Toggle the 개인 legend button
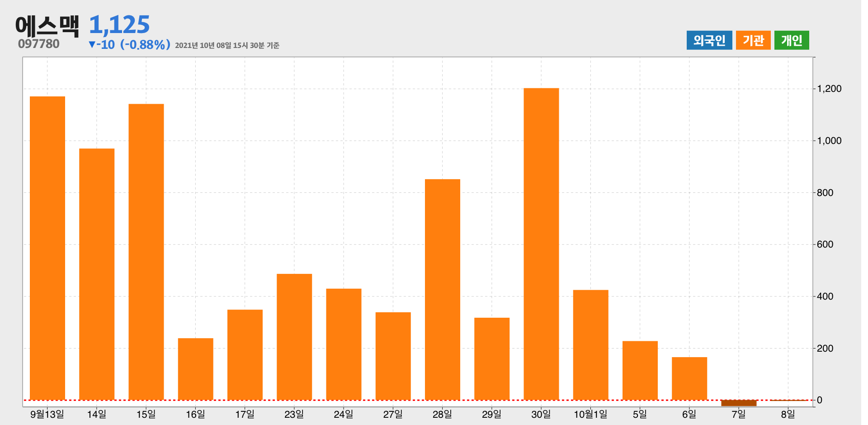 (x=792, y=40)
